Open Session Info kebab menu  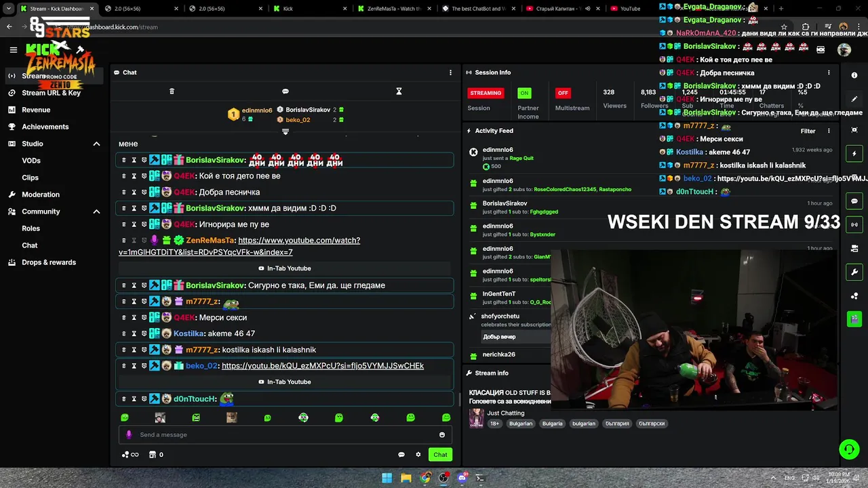(x=829, y=73)
